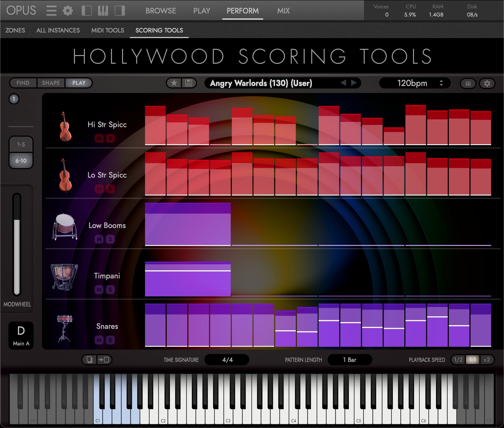The width and height of the screenshot is (504, 428).
Task: Open the OPUS hamburger main menu
Action: point(51,11)
